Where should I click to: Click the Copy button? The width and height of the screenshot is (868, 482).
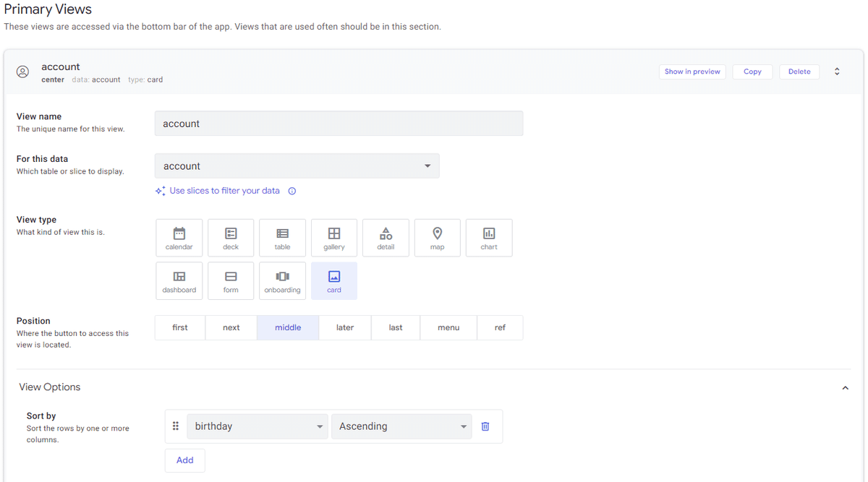(x=752, y=72)
